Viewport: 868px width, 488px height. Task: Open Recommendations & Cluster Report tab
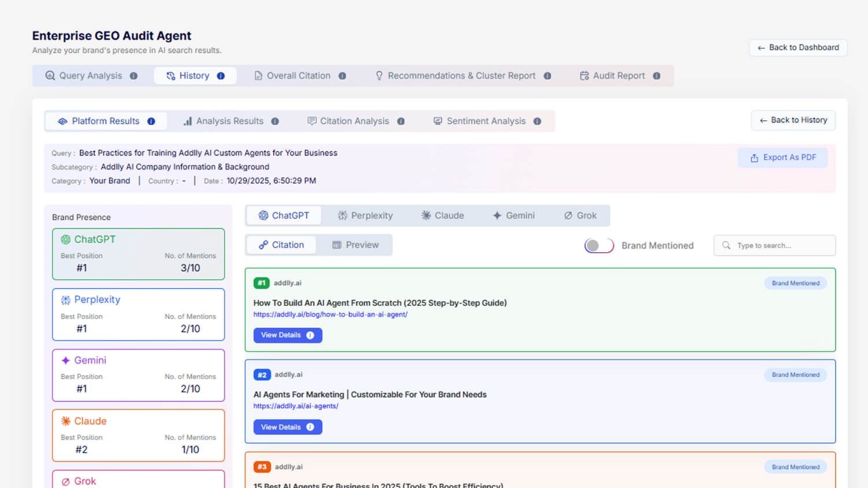[463, 76]
